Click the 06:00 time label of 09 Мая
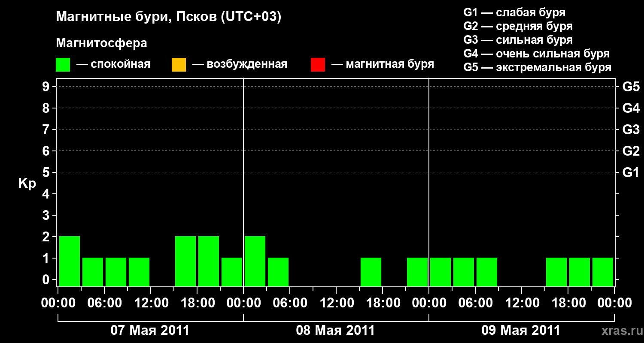The width and height of the screenshot is (644, 343). (x=475, y=303)
